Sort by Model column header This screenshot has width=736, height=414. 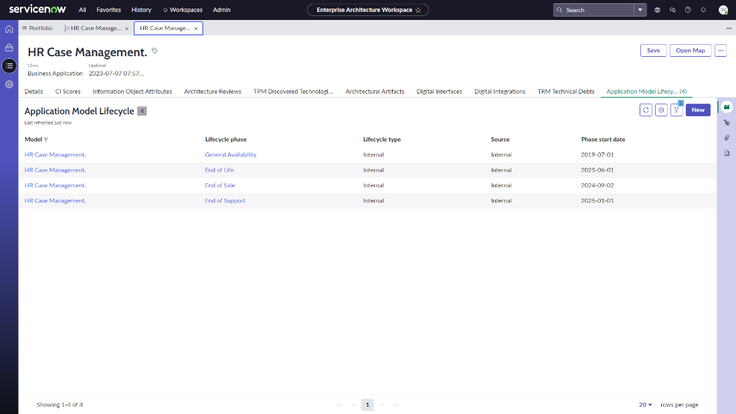33,139
